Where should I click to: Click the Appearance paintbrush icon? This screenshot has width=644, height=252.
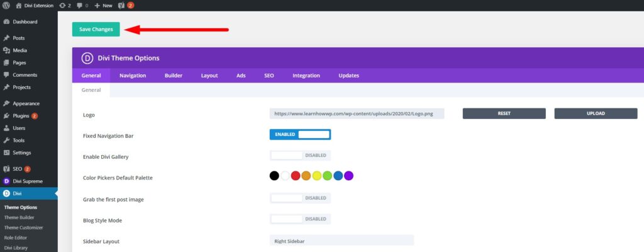click(6, 103)
